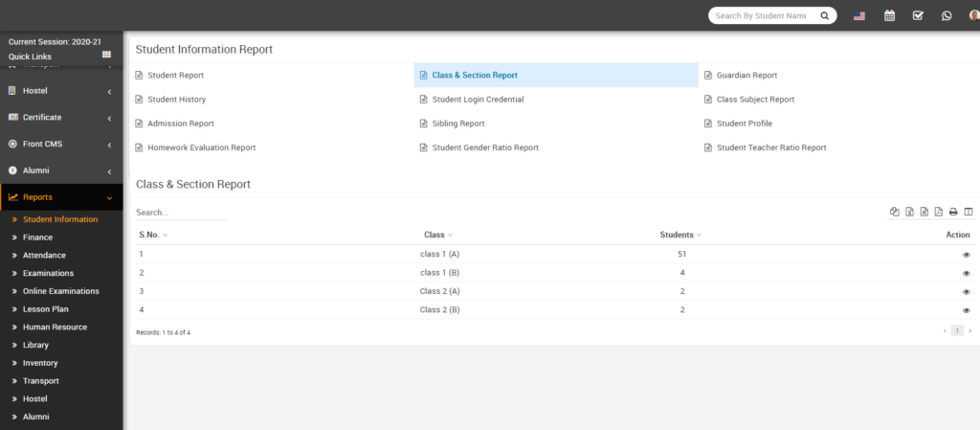Open Inventory reports item

pos(40,363)
